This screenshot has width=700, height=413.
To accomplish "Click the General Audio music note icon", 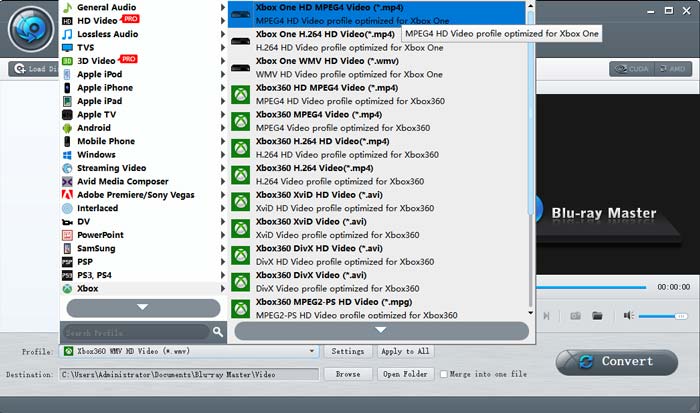I will click(67, 7).
